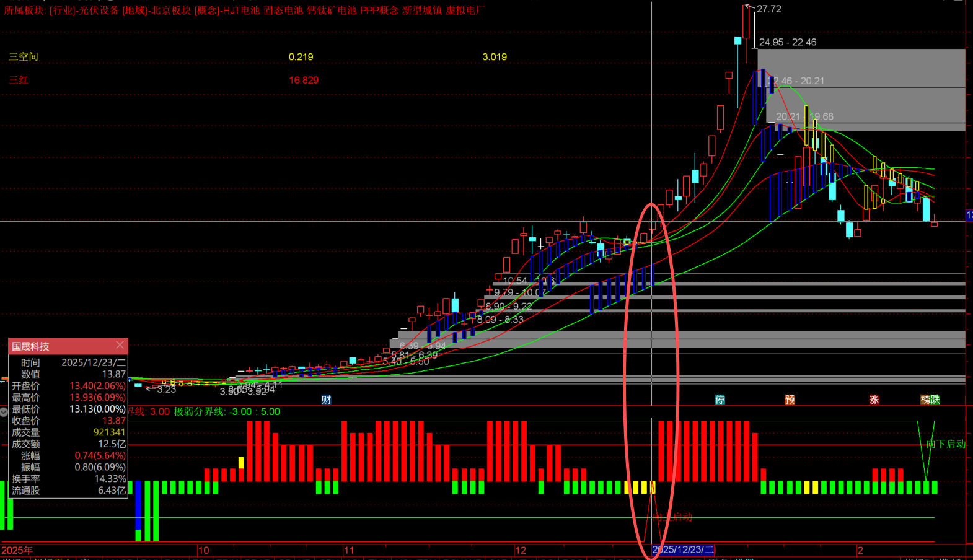
Task: Select the 三空间 indicator label
Action: pos(24,57)
